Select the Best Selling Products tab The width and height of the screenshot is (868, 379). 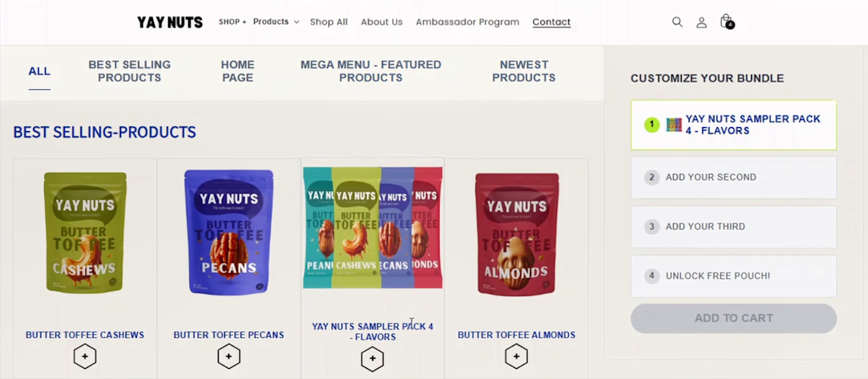(129, 71)
